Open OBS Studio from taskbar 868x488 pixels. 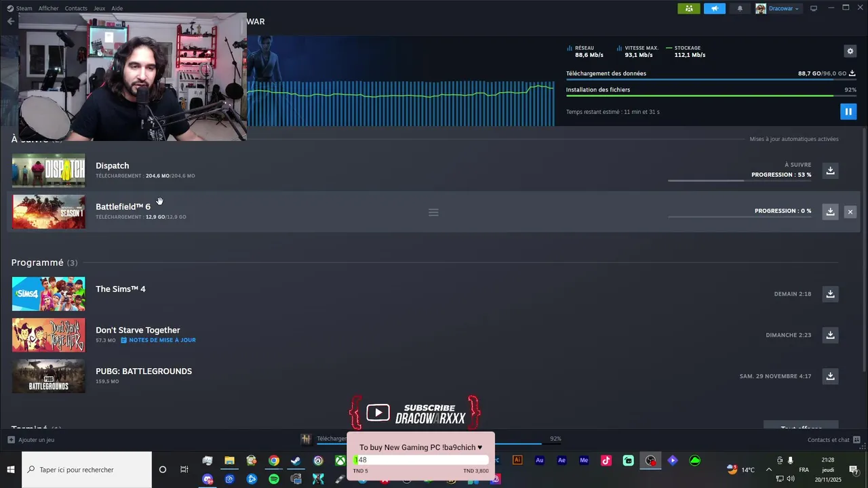651,461
